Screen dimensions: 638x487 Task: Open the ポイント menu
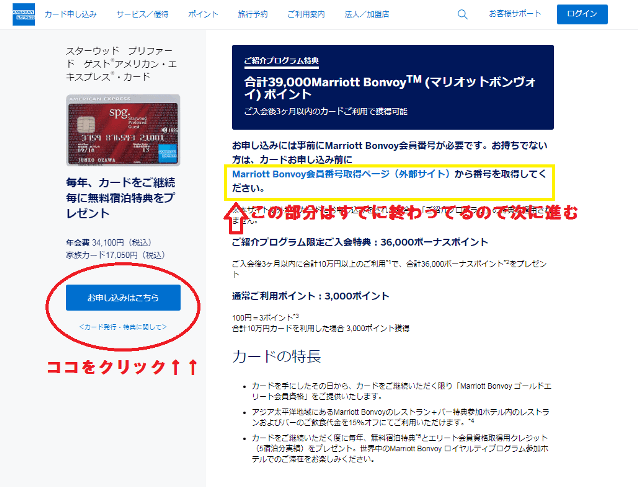[x=203, y=14]
